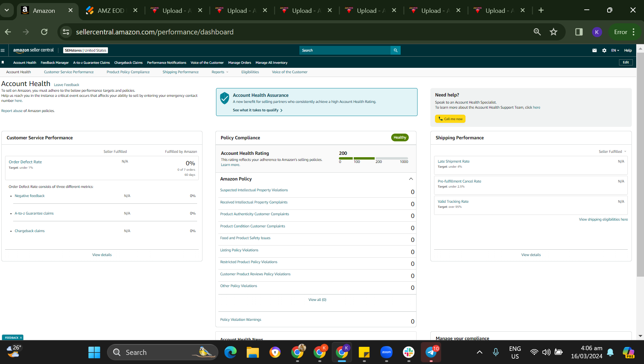Click See what it takes to qualify
The width and height of the screenshot is (644, 364).
258,110
